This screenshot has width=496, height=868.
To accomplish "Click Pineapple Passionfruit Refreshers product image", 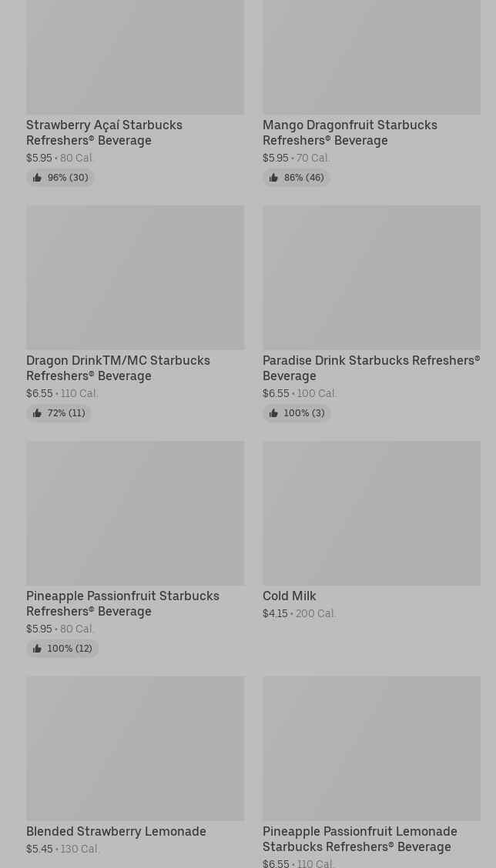I will point(135,512).
